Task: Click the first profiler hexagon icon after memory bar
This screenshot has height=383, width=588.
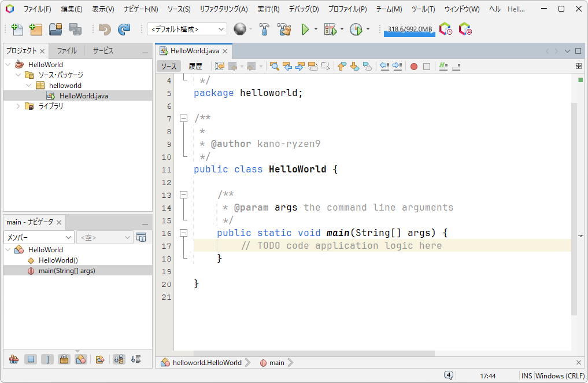Action: coord(446,29)
